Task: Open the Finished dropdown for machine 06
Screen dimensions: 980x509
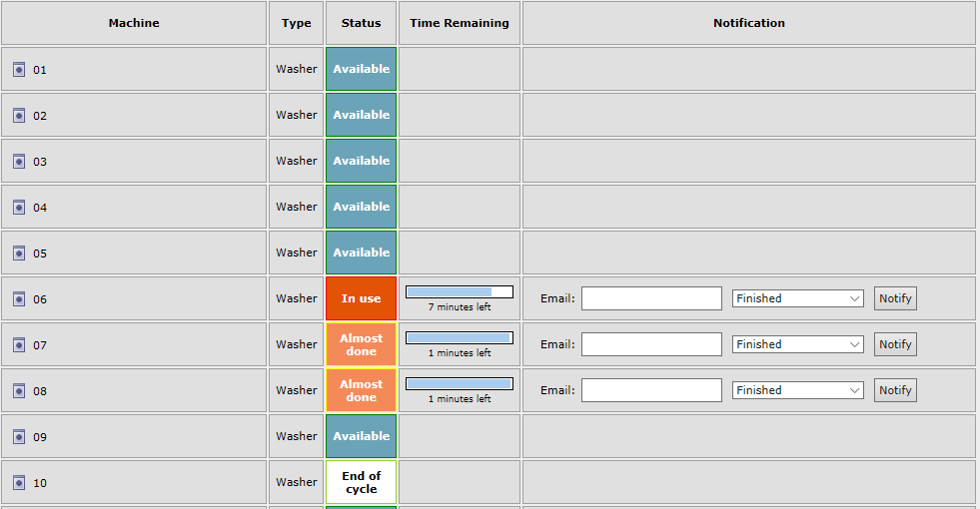Action: click(797, 298)
